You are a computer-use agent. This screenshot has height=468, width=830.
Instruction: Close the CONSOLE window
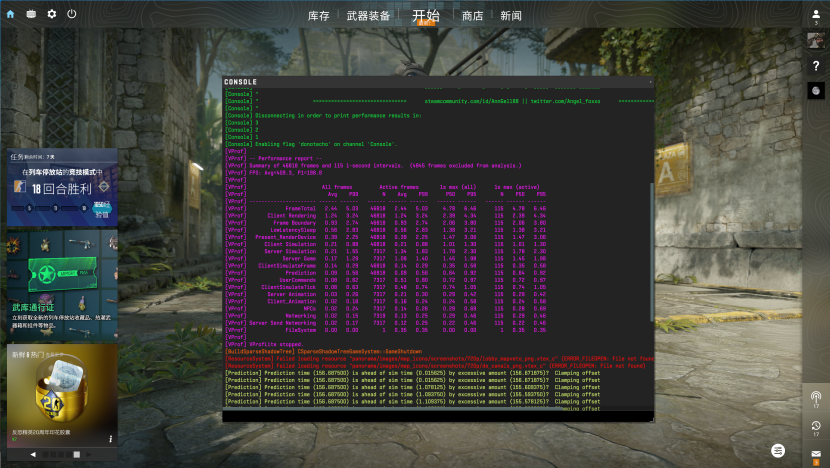click(x=648, y=81)
